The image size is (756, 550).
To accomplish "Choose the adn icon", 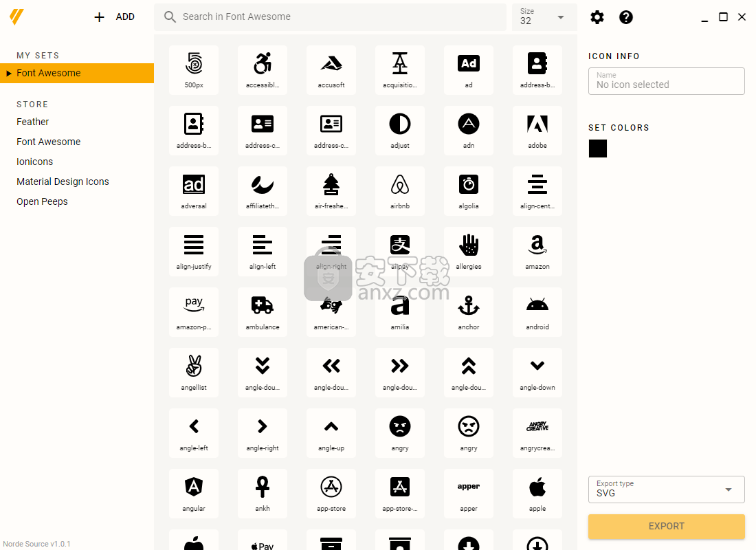I will click(469, 130).
